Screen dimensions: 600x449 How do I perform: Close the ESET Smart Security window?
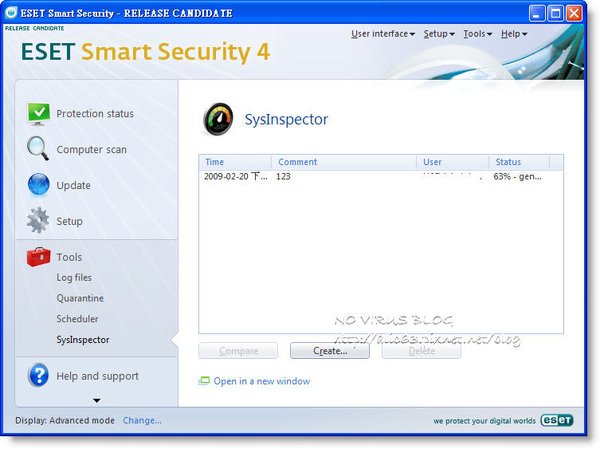pos(574,13)
